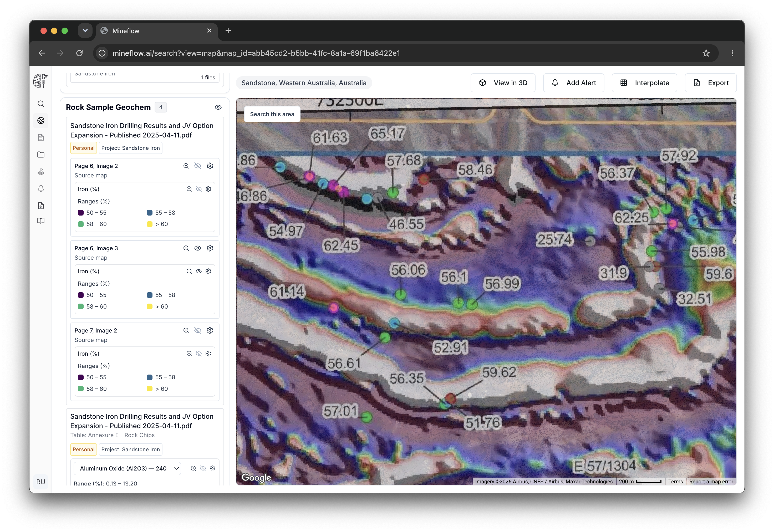Hide the Page 6, Image 3 layer
Screen dimensions: 774x532
click(x=198, y=248)
